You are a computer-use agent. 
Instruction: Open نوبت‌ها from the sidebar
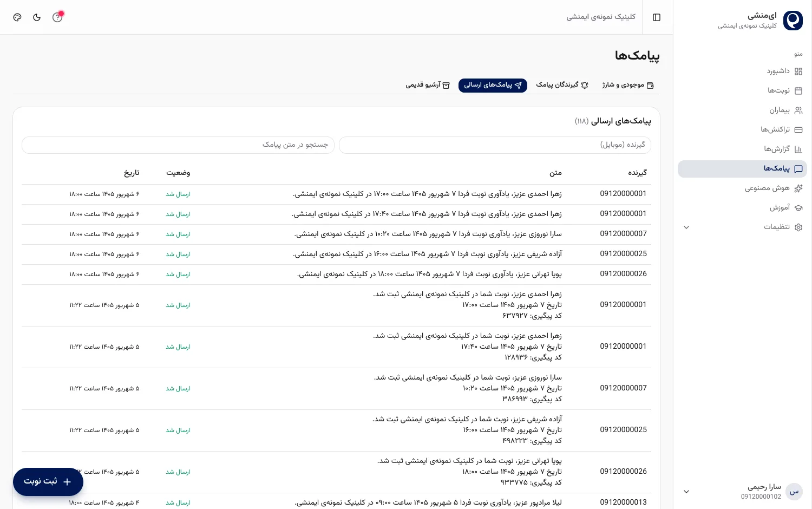click(x=742, y=91)
